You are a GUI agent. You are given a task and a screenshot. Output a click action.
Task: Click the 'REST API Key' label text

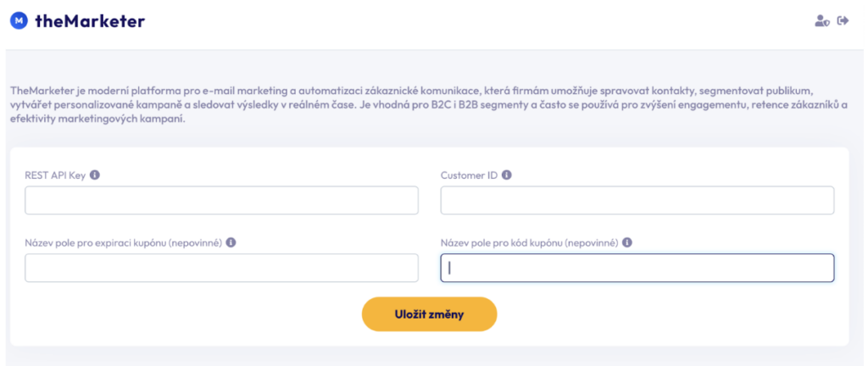[x=56, y=175]
